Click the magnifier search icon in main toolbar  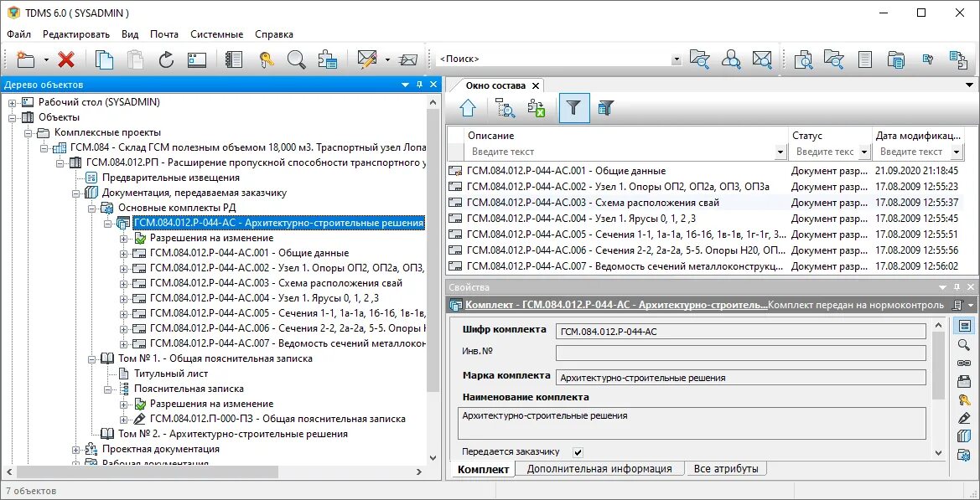pos(296,59)
